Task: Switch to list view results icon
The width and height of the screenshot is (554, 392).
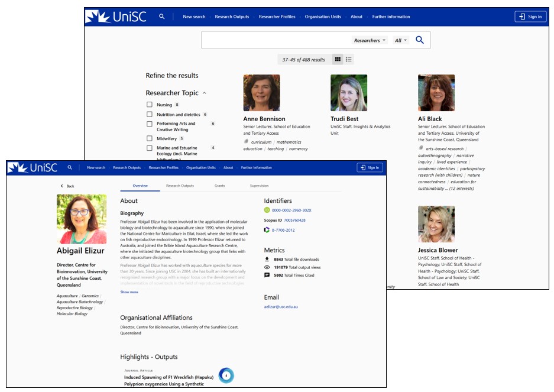Action: click(x=349, y=59)
